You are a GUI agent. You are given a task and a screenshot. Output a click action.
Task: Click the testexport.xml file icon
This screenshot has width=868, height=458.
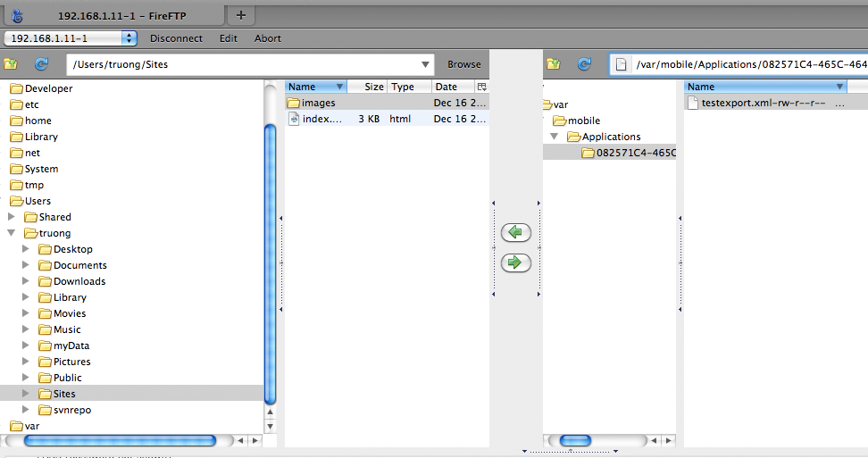pyautogui.click(x=693, y=103)
